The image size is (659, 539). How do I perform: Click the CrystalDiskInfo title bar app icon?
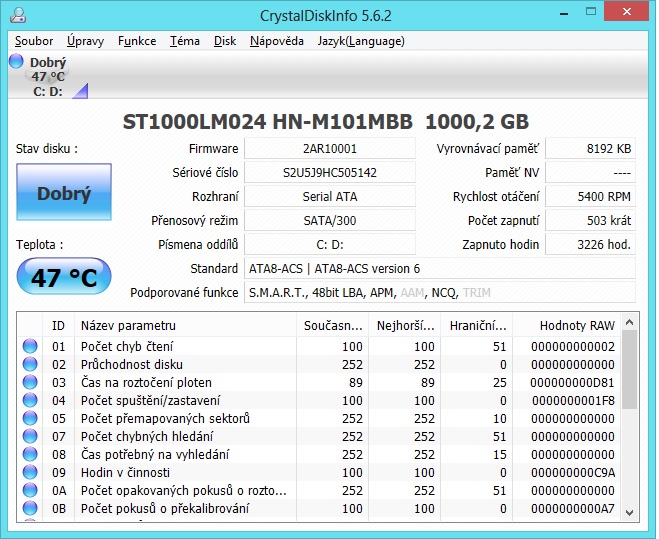[x=18, y=15]
